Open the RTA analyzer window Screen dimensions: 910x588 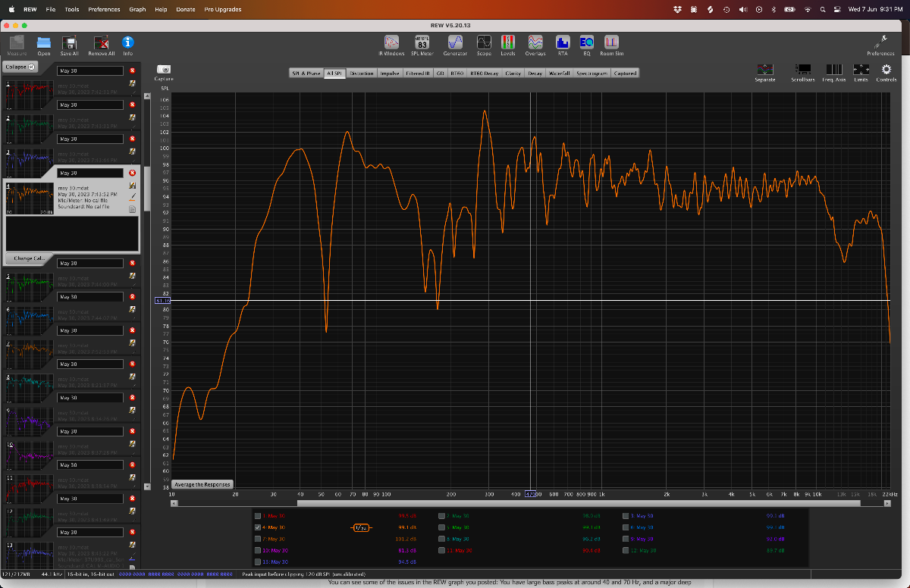tap(562, 45)
